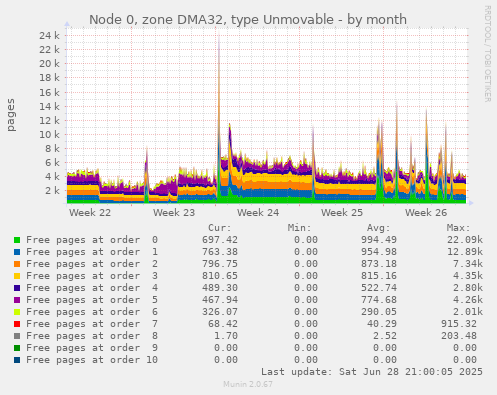Click 'Free pages at order 5' label
Image resolution: width=497 pixels, height=395 pixels.
pos(92,300)
